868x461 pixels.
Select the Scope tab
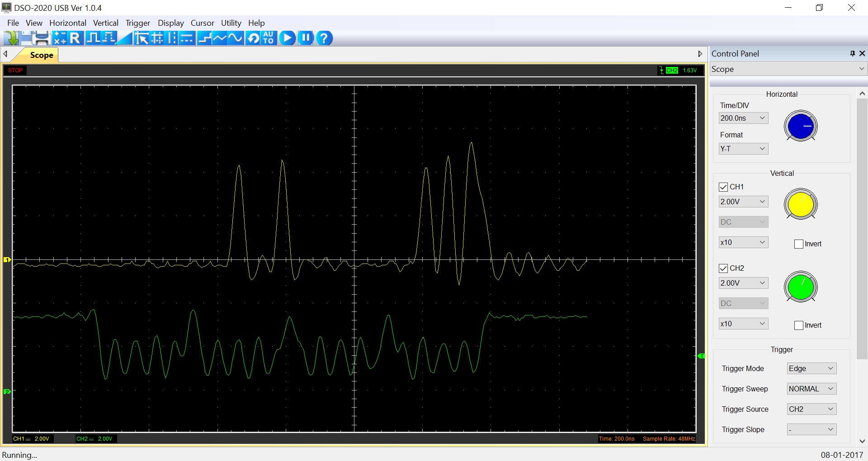click(x=42, y=55)
